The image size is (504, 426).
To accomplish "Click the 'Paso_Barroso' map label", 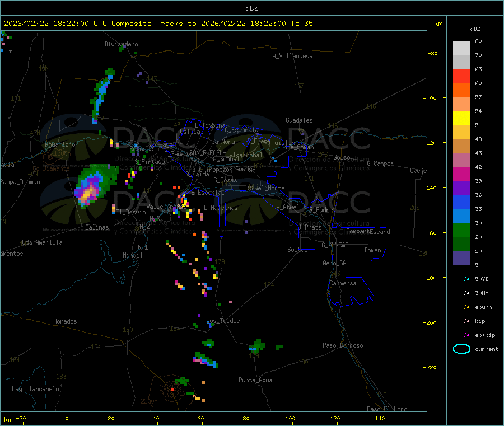I will point(343,346).
